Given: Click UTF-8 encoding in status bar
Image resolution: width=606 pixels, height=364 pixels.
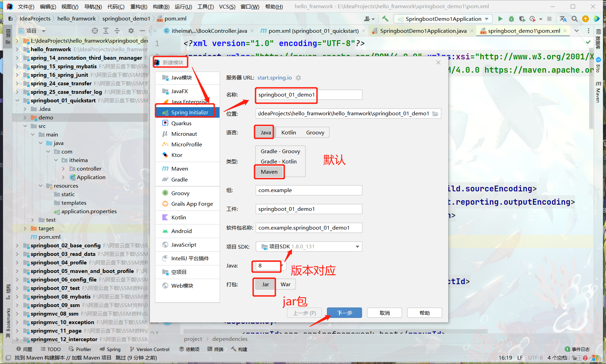Looking at the screenshot, I should [x=535, y=358].
